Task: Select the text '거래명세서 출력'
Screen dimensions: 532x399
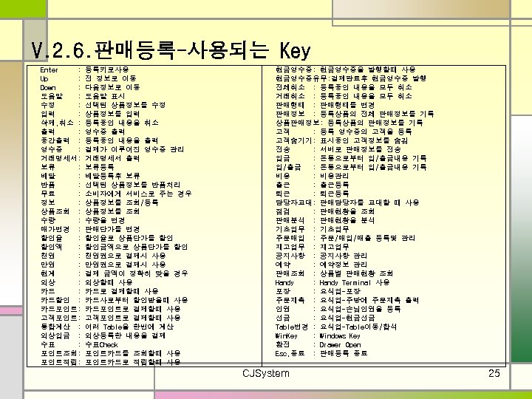Action: pos(112,158)
